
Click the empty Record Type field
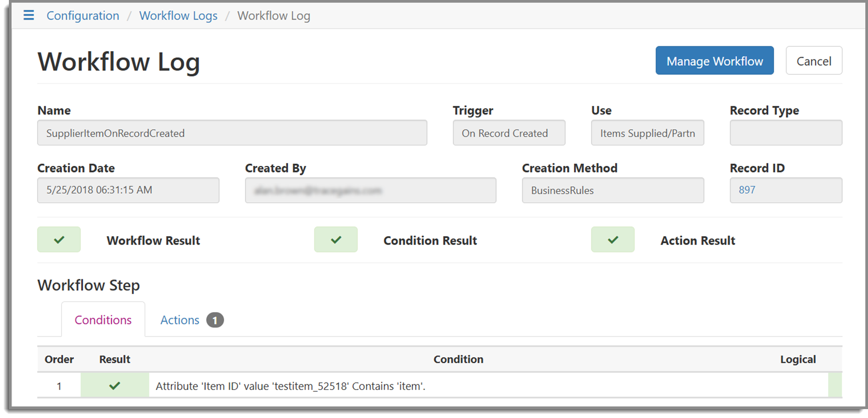pos(786,133)
